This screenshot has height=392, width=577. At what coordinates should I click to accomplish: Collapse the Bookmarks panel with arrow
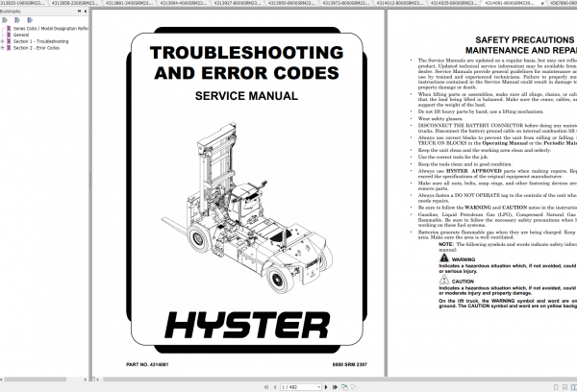point(86,12)
